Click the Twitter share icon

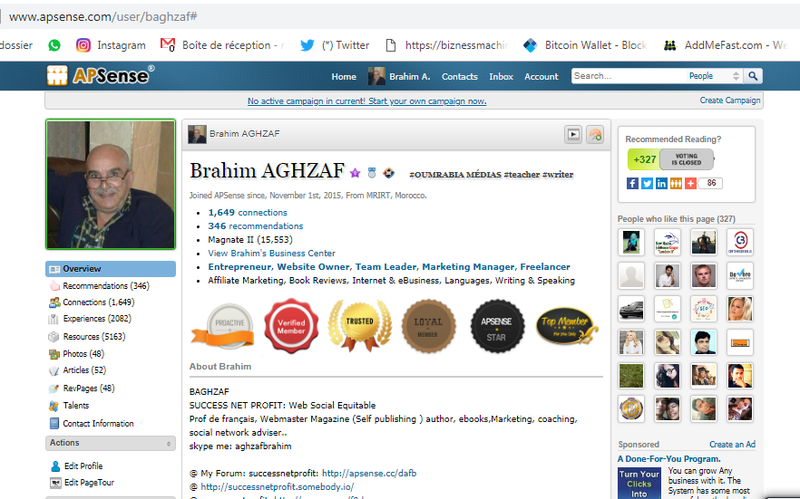647,183
